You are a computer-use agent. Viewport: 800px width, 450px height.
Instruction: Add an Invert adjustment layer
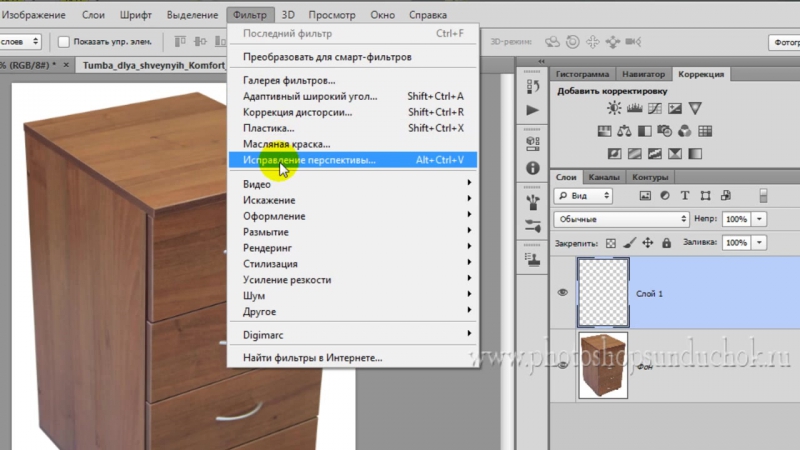click(x=614, y=154)
